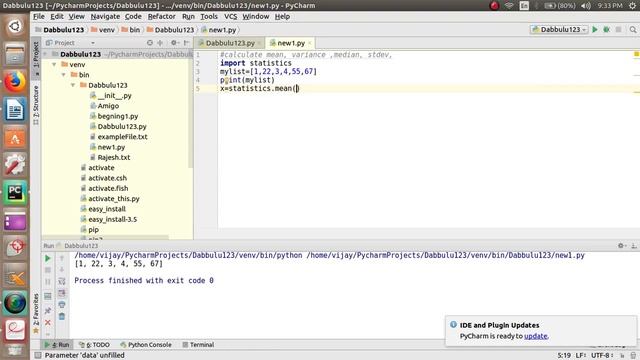This screenshot has height=360, width=640.
Task: Open the VCS menu
Action: point(231,16)
